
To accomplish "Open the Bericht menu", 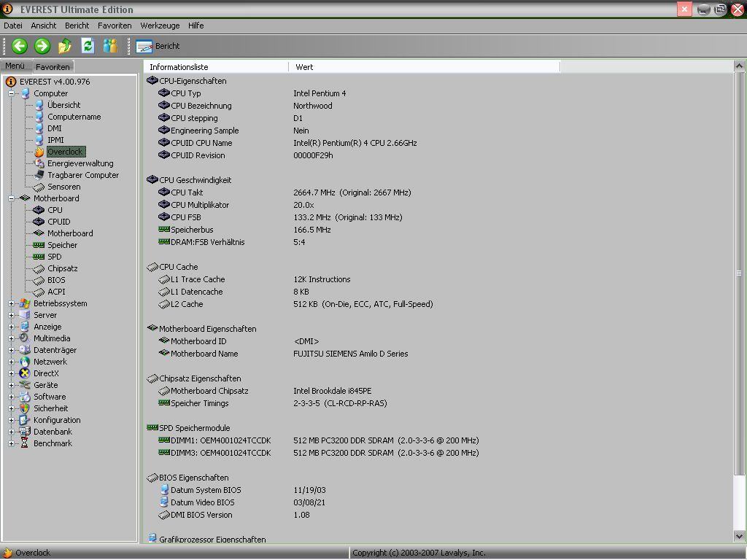I will 77,26.
